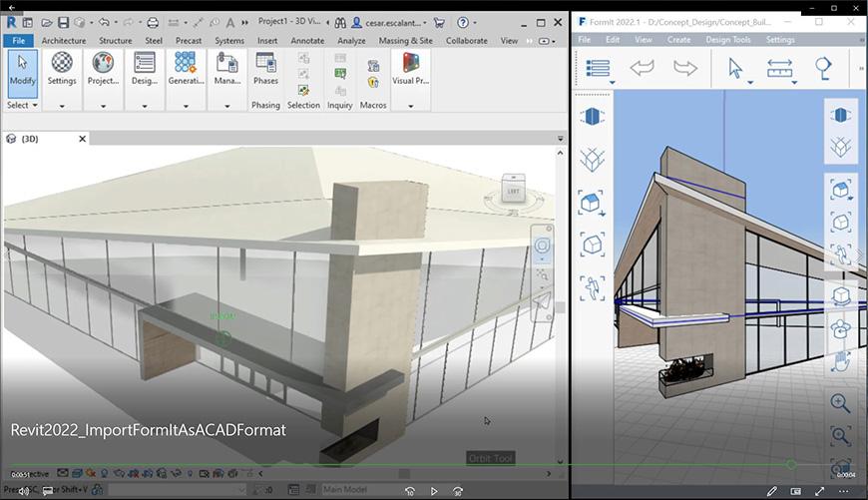Open Design Options panel in Revit ribbon
Screen dimensions: 868x500
tap(144, 69)
